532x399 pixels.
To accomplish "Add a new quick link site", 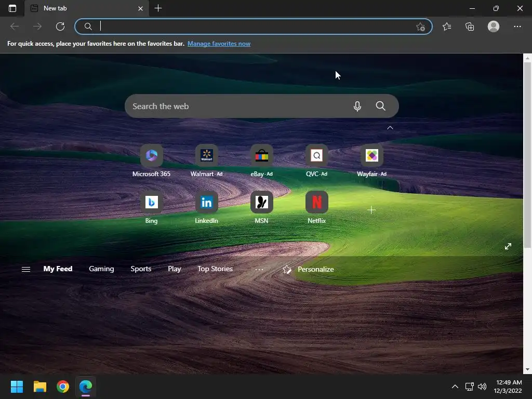I will pyautogui.click(x=371, y=210).
